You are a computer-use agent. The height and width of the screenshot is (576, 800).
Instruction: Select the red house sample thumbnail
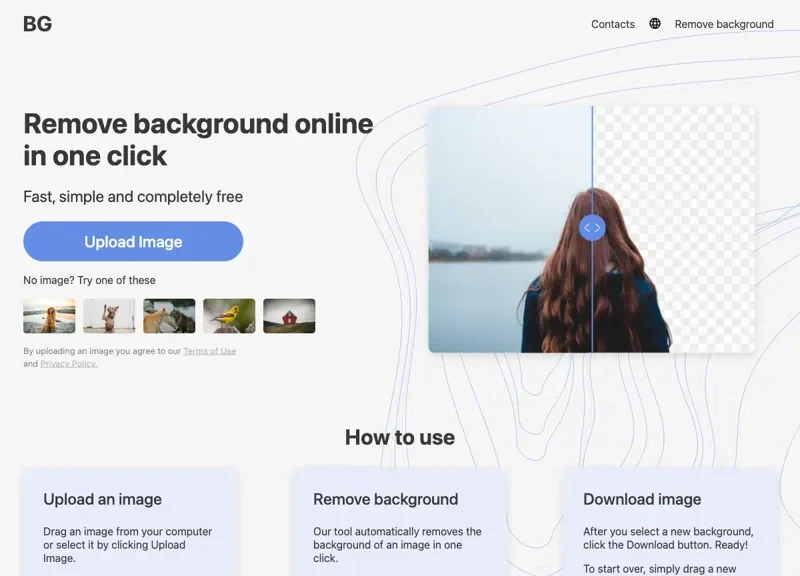[x=289, y=316]
